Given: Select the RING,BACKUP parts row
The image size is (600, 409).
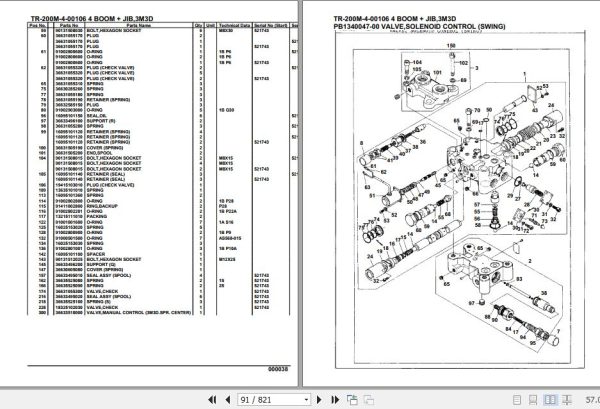Looking at the screenshot, I should tap(161, 206).
